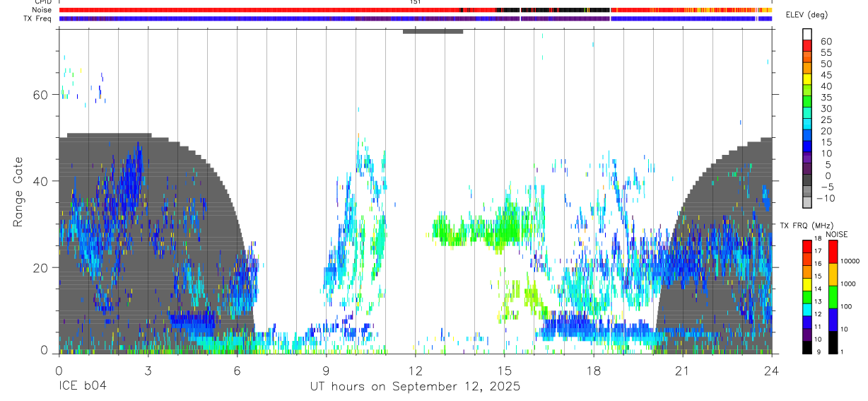Click the green 100-1000 swatch of NOISE colorbar
868x401 pixels.
click(x=833, y=297)
